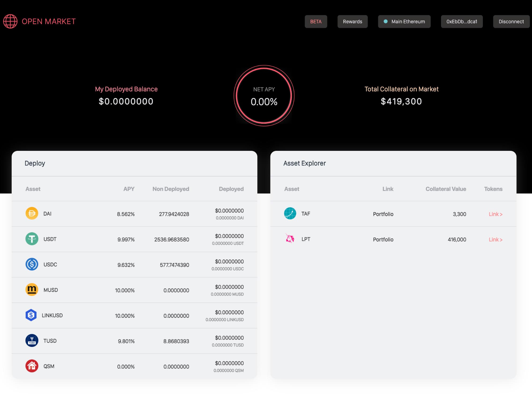Click the USDC coin icon
This screenshot has width=532, height=398.
click(32, 264)
